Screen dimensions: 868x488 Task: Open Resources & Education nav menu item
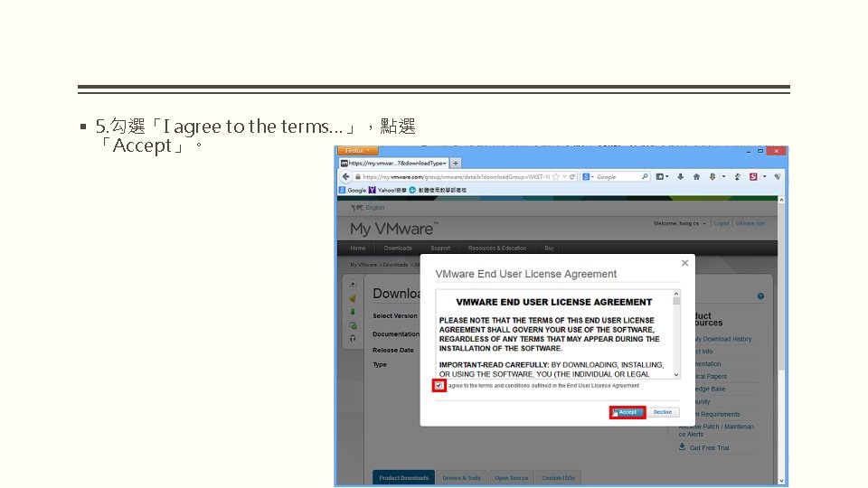point(497,248)
